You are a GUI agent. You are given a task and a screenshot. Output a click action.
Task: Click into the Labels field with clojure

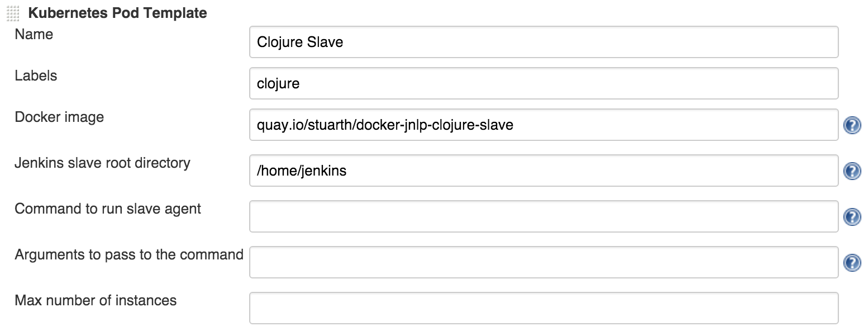tap(543, 84)
